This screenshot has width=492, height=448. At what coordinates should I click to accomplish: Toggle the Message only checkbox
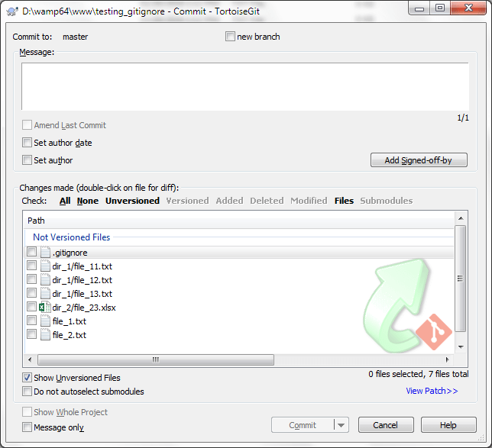coord(27,427)
